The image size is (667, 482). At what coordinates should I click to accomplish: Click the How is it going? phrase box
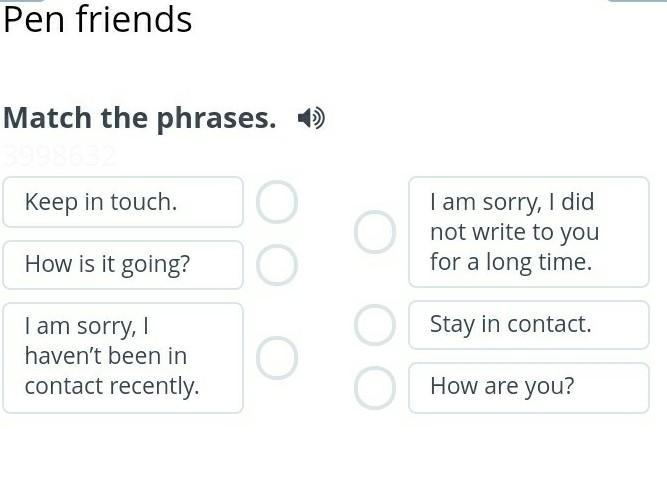point(123,265)
